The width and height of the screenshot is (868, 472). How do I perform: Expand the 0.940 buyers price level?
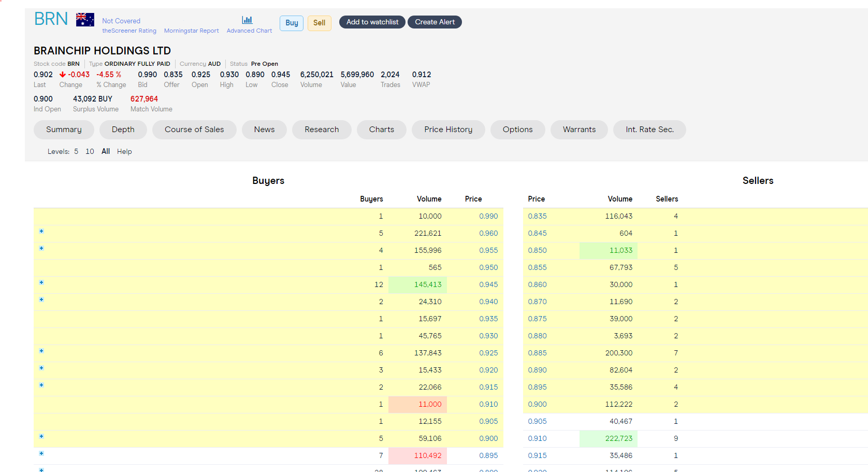[41, 300]
